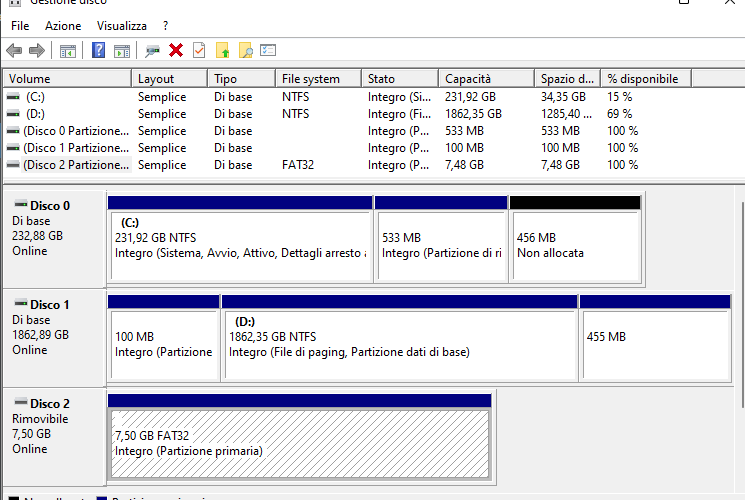Select the (C:) 231,92 GB NTFS partition block

(x=240, y=239)
